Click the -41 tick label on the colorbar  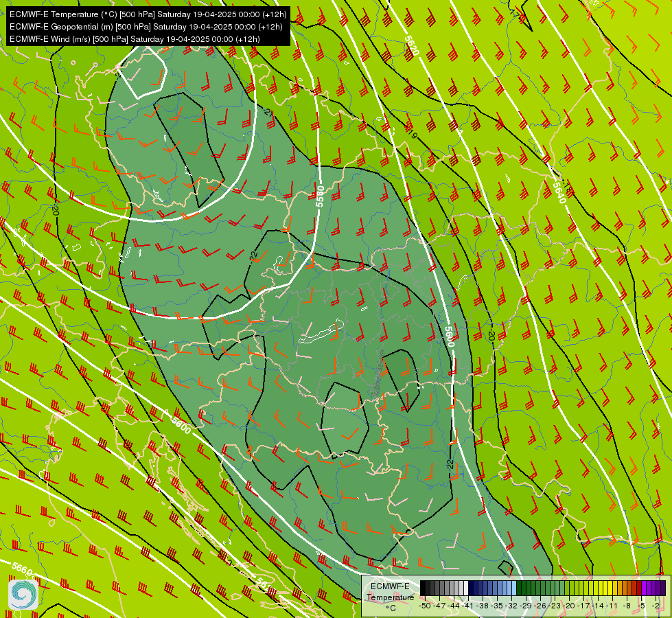pyautogui.click(x=467, y=606)
